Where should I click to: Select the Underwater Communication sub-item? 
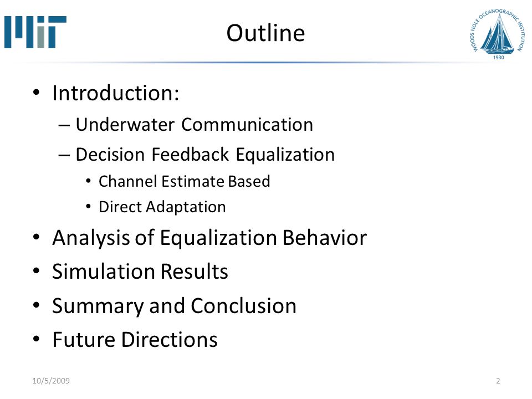click(194, 125)
